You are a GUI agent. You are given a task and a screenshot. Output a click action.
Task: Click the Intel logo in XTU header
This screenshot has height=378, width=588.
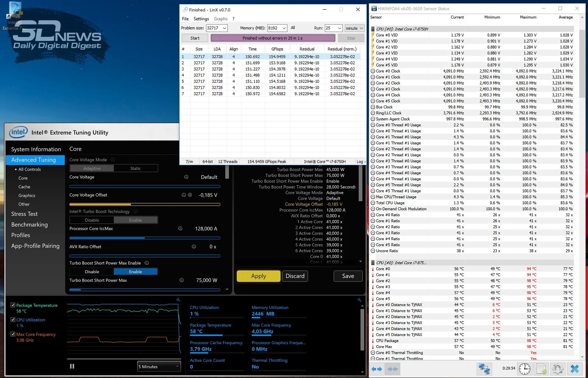click(x=18, y=132)
